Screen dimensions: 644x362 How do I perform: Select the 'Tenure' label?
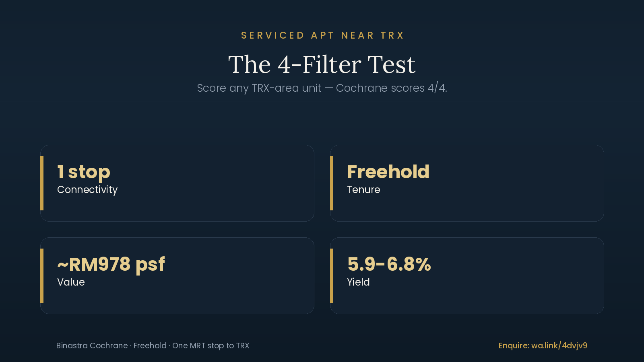[363, 190]
